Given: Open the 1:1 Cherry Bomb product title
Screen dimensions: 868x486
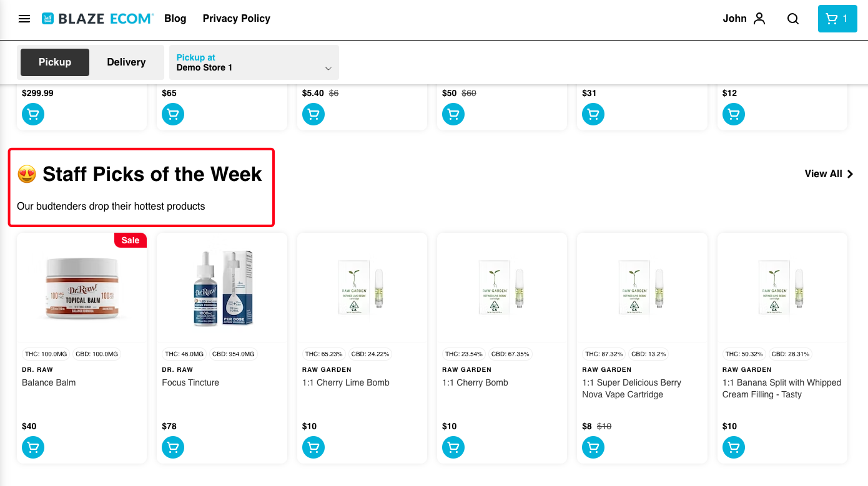Looking at the screenshot, I should click(x=475, y=382).
